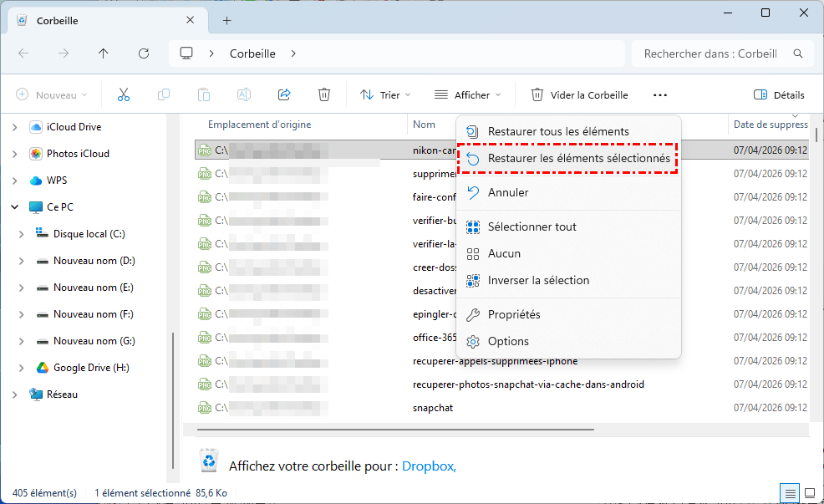Open the Trier sort dropdown
Viewport: 824px width, 504px height.
click(x=385, y=95)
